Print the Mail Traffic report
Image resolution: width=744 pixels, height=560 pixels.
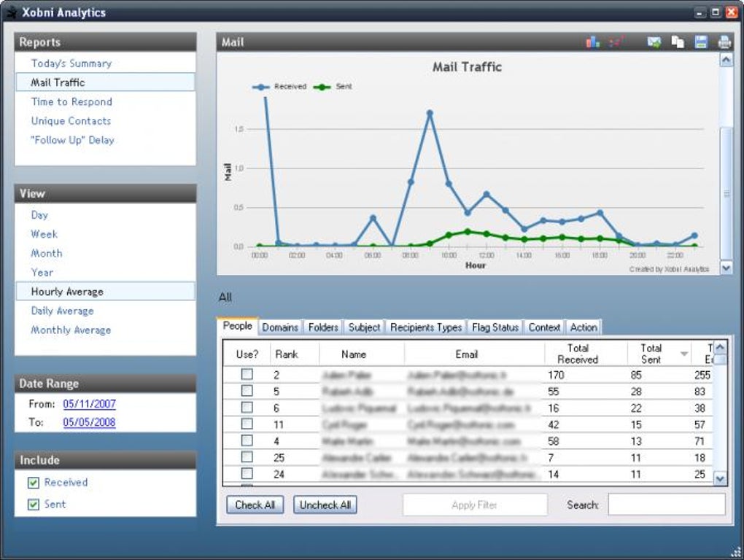[724, 42]
